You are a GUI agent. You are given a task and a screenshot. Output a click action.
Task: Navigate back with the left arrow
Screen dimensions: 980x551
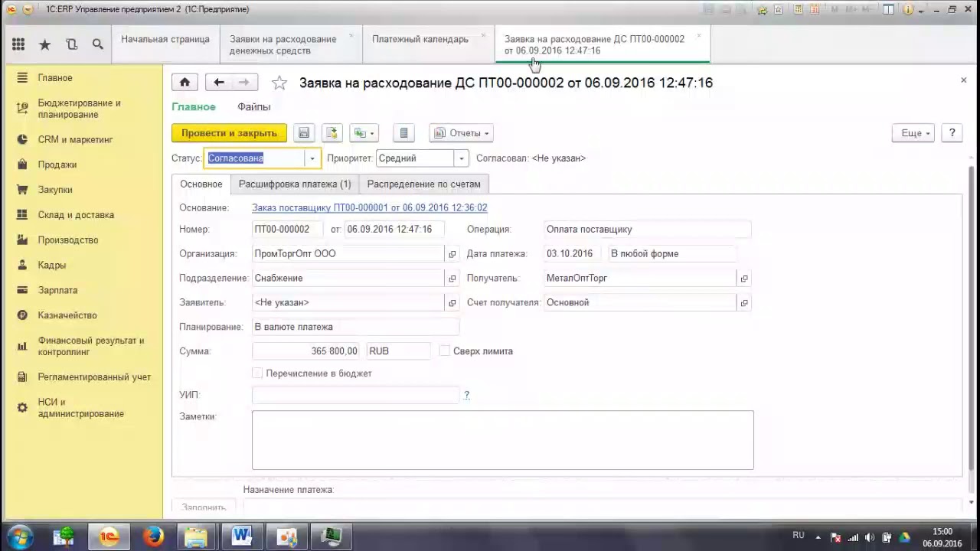click(x=219, y=83)
